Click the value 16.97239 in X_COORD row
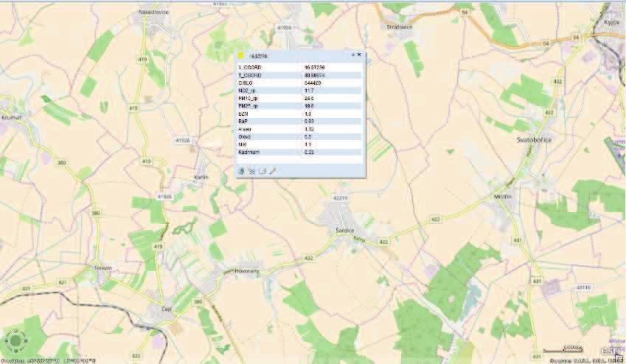This screenshot has height=364, width=626. click(x=314, y=68)
